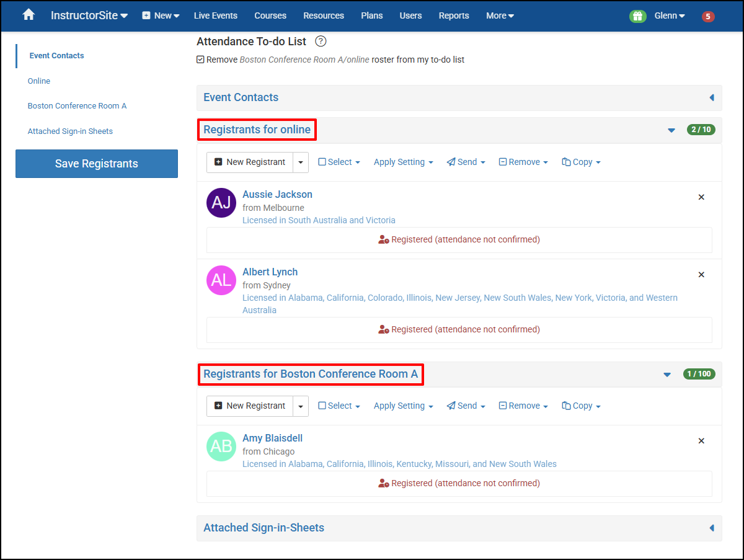The width and height of the screenshot is (744, 560).
Task: Open Remove dropdown for Boston Conference Room A
Action: point(523,406)
